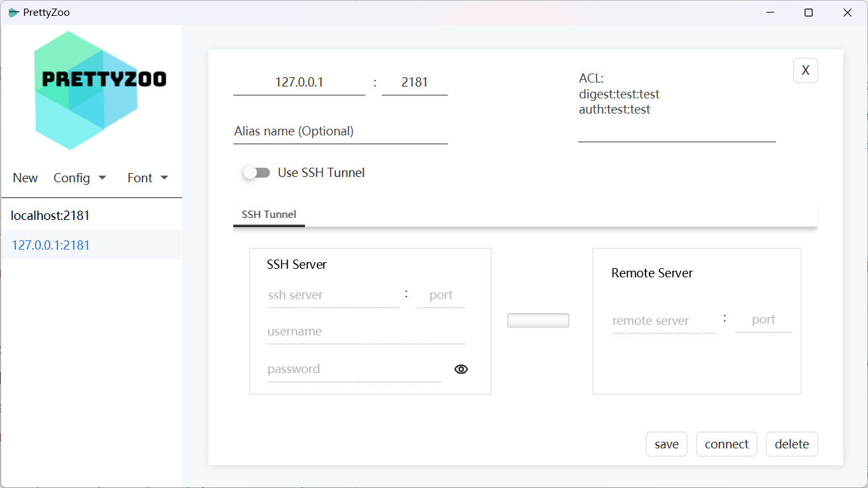Image resolution: width=868 pixels, height=488 pixels.
Task: Click the SSH username field
Action: [366, 331]
